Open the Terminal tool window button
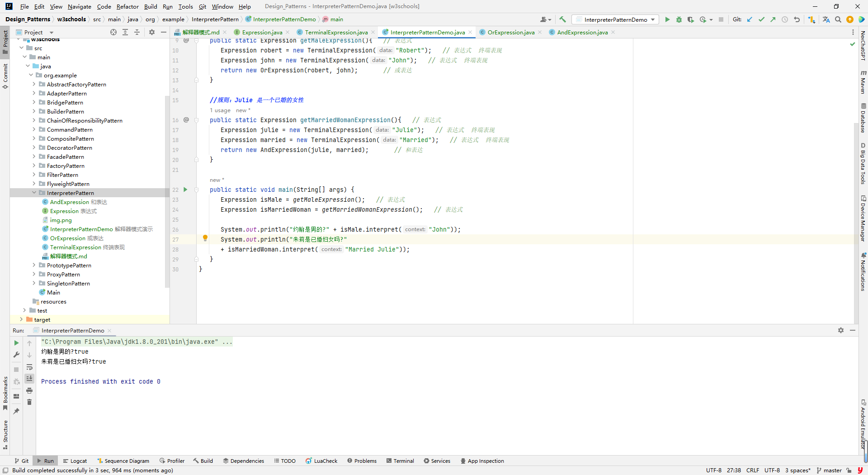Screen dimensions: 868x475 [400, 461]
